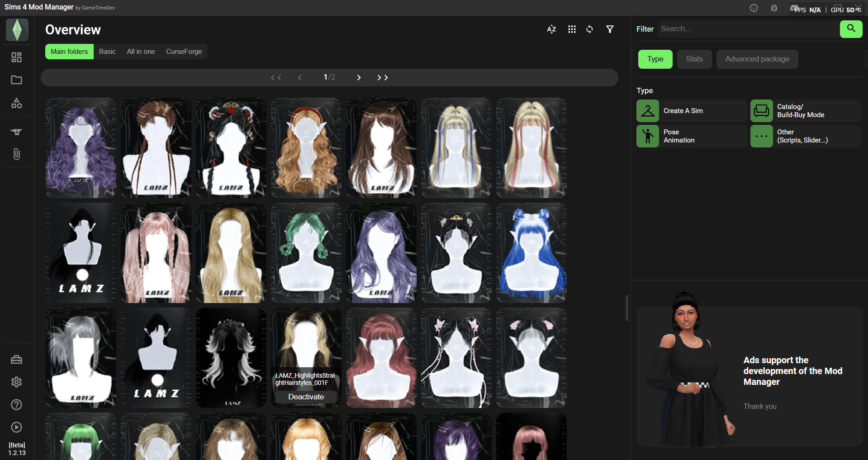
Task: Refresh the mod overview list
Action: 590,29
